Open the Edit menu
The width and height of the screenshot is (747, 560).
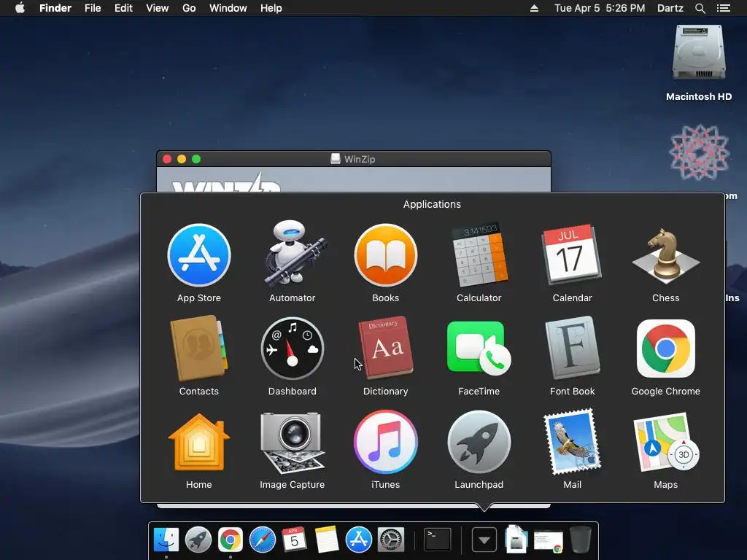[123, 8]
